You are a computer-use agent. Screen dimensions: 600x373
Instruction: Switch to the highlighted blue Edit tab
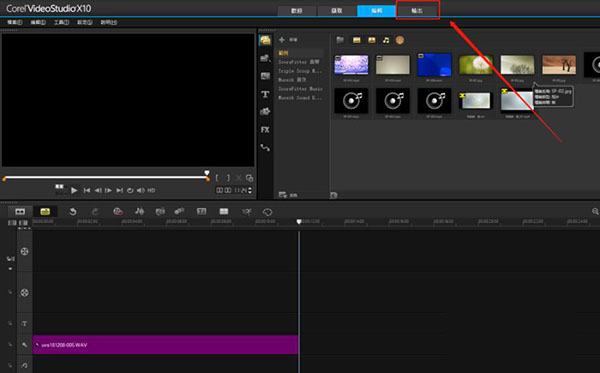[377, 11]
